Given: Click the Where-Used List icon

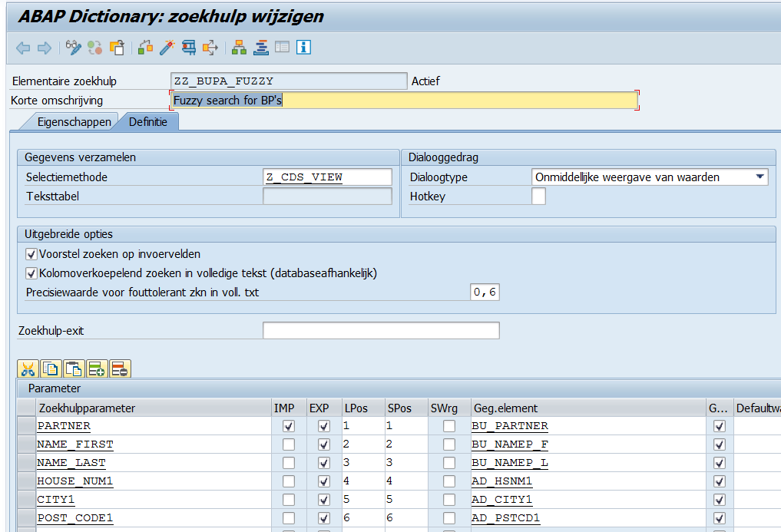Looking at the screenshot, I should pyautogui.click(x=210, y=48).
